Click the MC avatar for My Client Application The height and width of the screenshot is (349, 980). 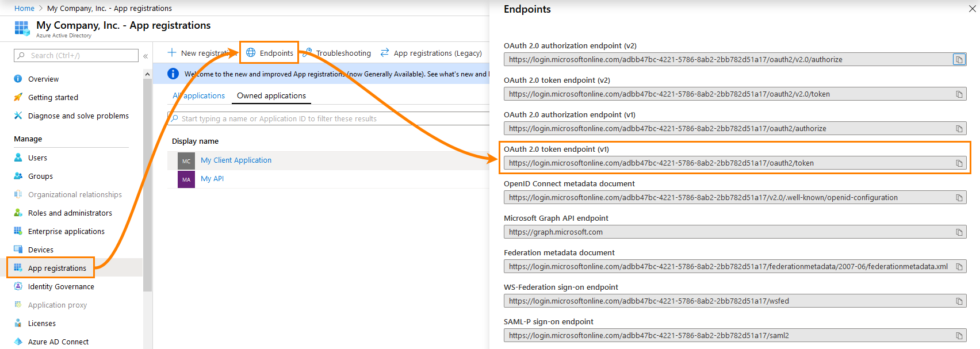point(186,161)
